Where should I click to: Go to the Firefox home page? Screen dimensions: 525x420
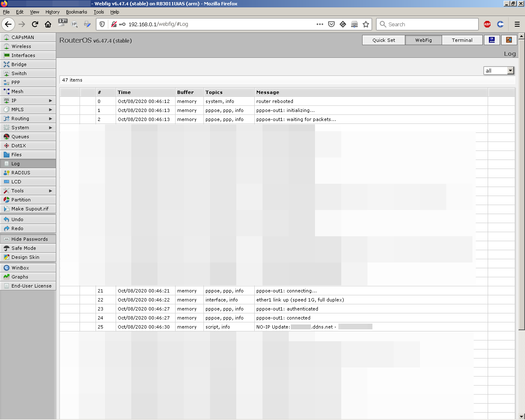(x=48, y=24)
